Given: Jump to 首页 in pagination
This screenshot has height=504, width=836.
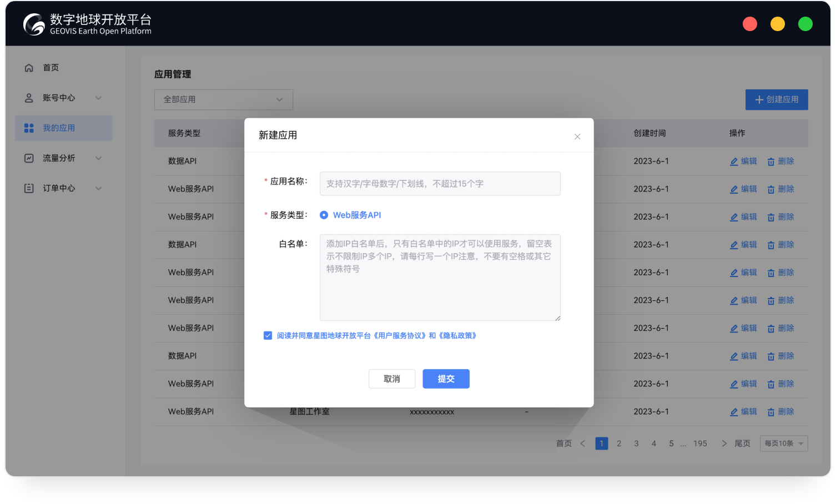Looking at the screenshot, I should [x=564, y=443].
